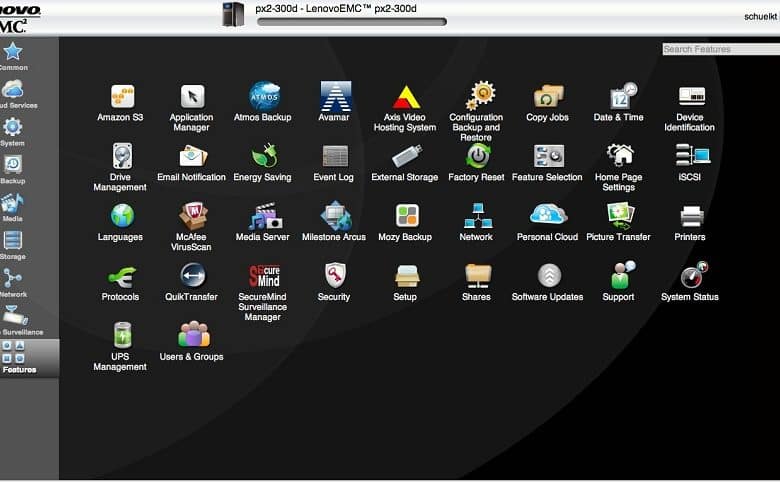Viewport: 780px width, 482px height.
Task: Open Configuration Backup and Restore
Action: tap(476, 112)
